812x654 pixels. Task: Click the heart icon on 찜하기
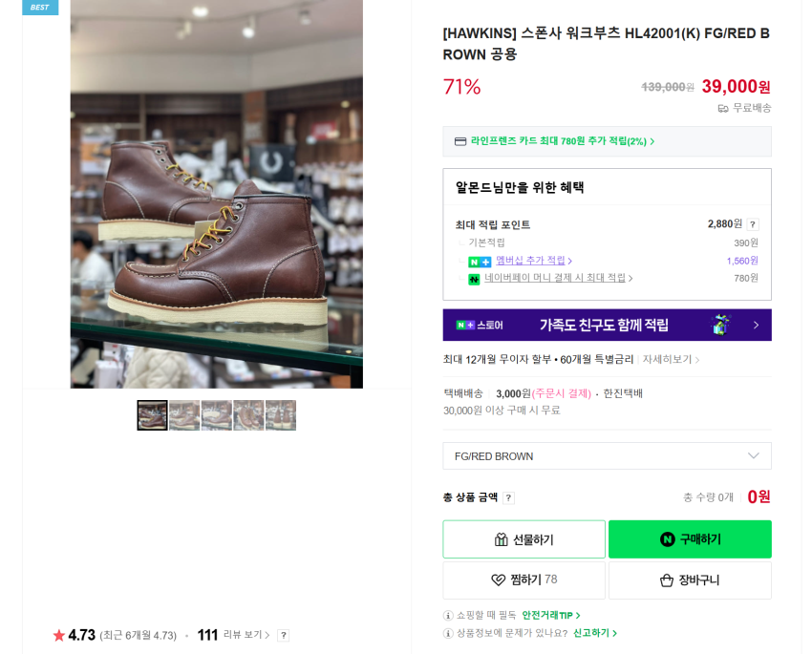[x=498, y=580]
